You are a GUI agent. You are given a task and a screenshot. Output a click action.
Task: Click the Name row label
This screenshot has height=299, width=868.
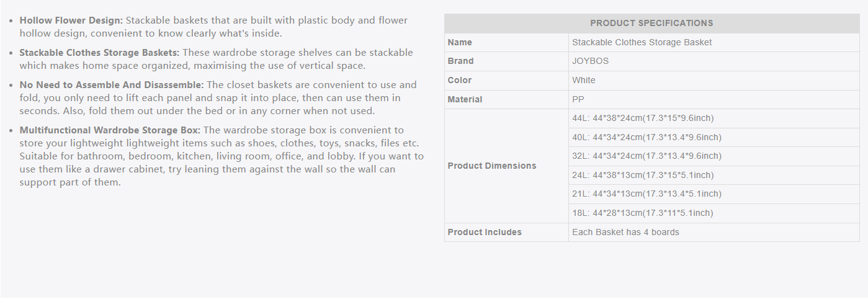tap(460, 43)
